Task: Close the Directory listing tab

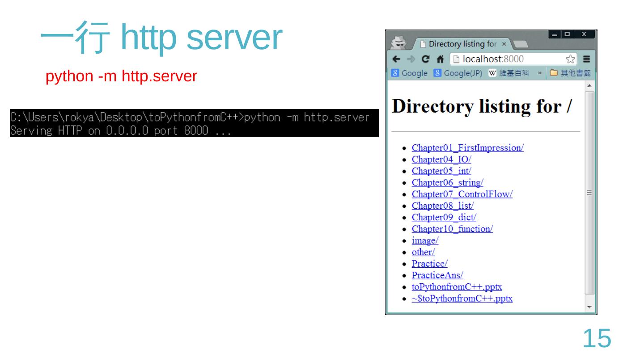Action: click(x=504, y=44)
